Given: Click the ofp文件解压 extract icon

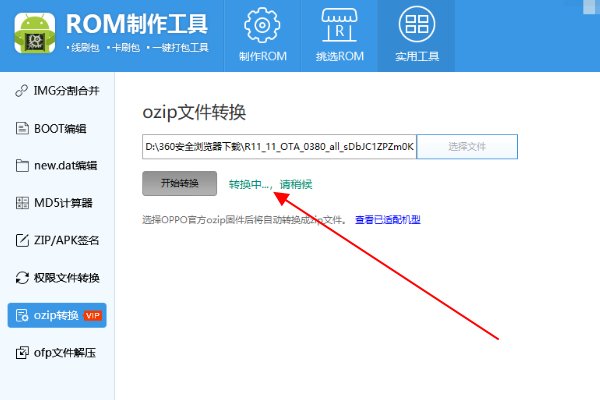Looking at the screenshot, I should click(22, 353).
